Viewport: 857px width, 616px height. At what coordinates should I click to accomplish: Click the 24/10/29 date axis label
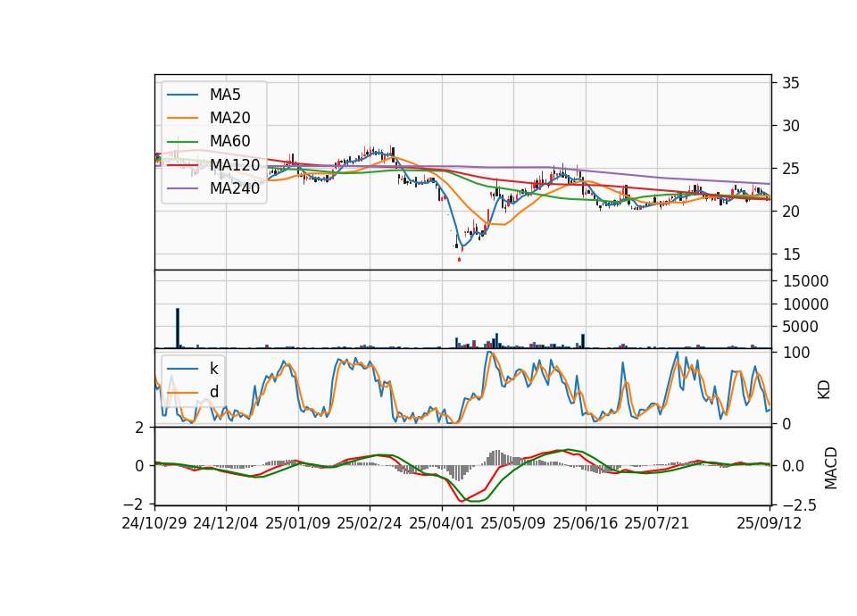pyautogui.click(x=154, y=523)
